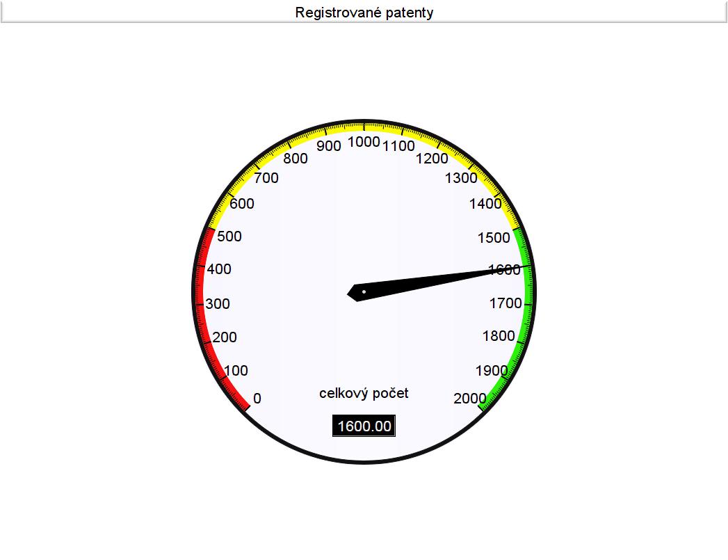This screenshot has height=560, width=728.
Task: Click the 1100 scale label
Action: [399, 146]
